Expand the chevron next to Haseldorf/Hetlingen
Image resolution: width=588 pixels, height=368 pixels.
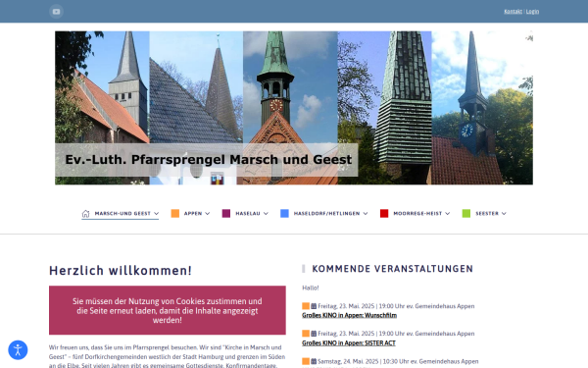pyautogui.click(x=366, y=213)
